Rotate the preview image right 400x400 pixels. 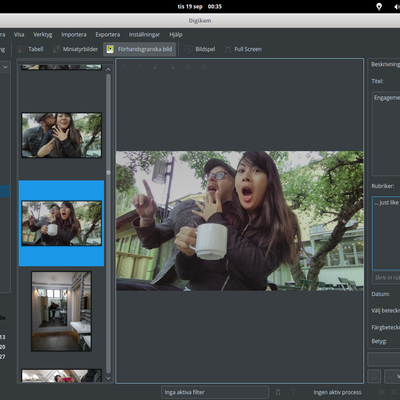click(x=173, y=67)
